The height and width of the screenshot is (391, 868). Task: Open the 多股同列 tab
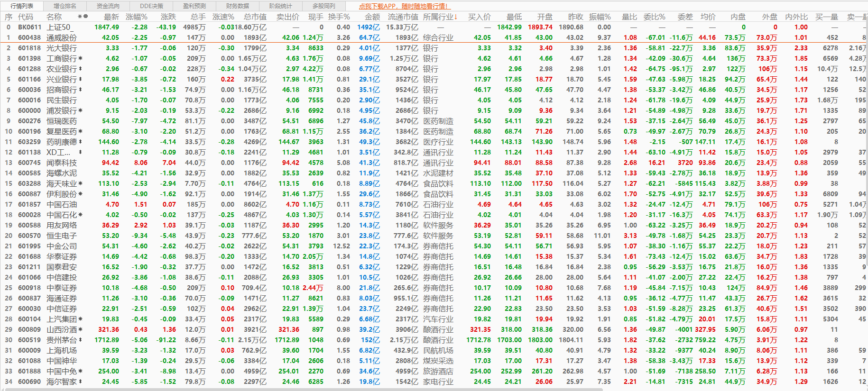pos(324,6)
